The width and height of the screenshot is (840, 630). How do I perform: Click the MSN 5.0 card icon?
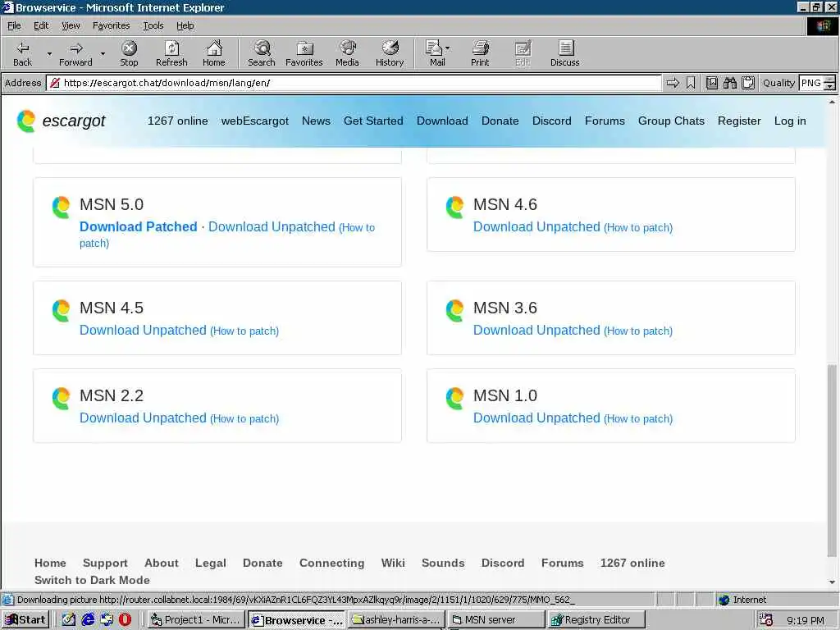[61, 208]
